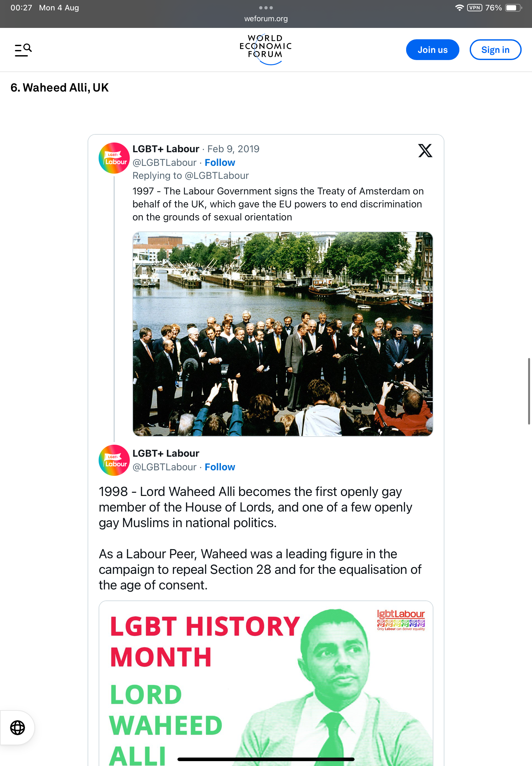Click the Join us button
The image size is (532, 766).
[432, 50]
